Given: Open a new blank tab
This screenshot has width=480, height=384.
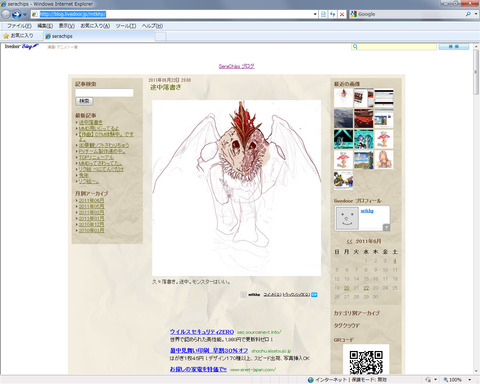Looking at the screenshot, I should (160, 36).
